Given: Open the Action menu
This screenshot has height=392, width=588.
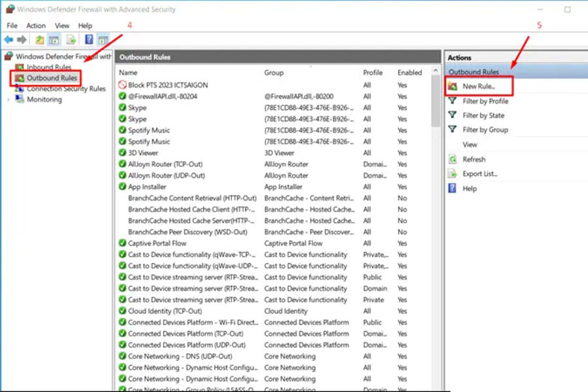Looking at the screenshot, I should tap(36, 25).
